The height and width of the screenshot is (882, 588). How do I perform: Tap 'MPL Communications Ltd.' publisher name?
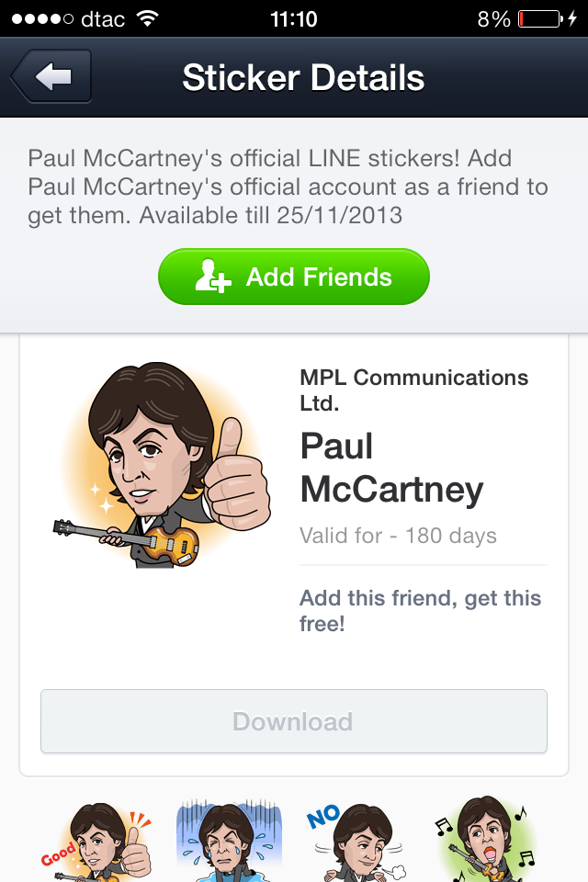(413, 390)
